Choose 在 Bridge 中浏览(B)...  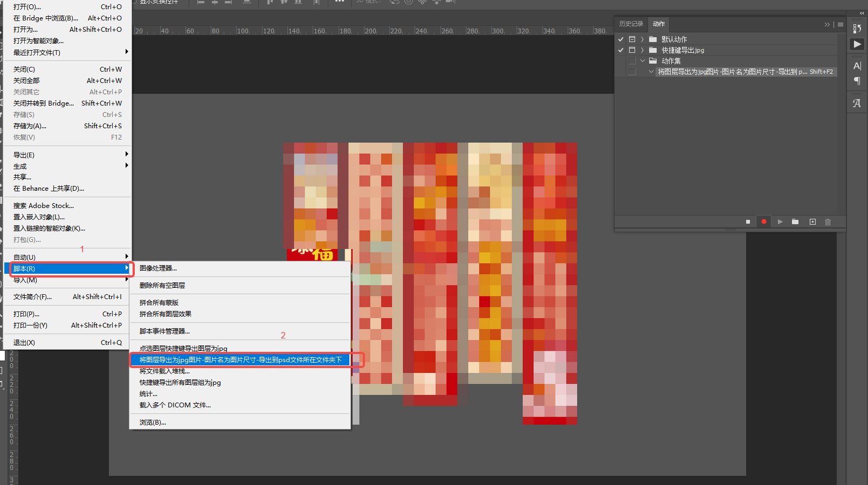point(68,18)
